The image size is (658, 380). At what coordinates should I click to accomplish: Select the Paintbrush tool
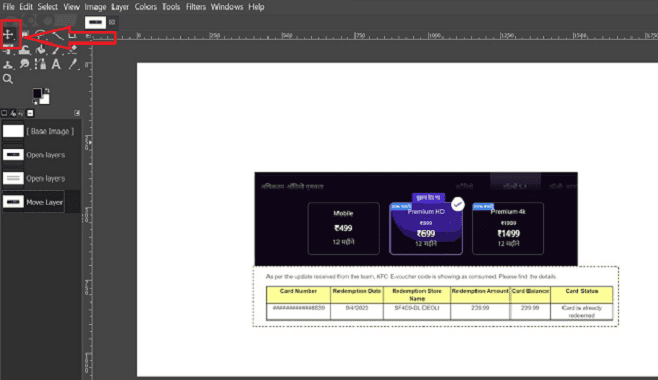click(56, 49)
